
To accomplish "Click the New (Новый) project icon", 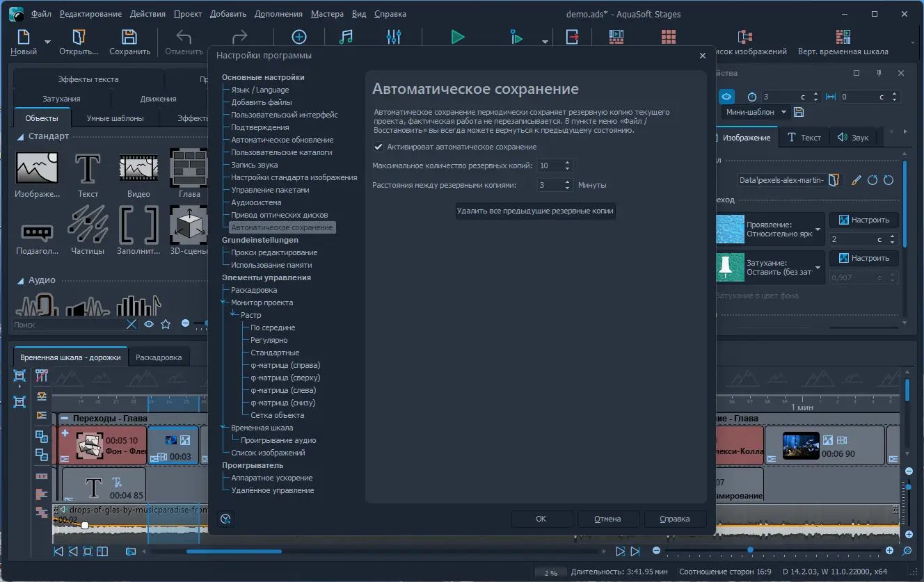I will (x=24, y=38).
